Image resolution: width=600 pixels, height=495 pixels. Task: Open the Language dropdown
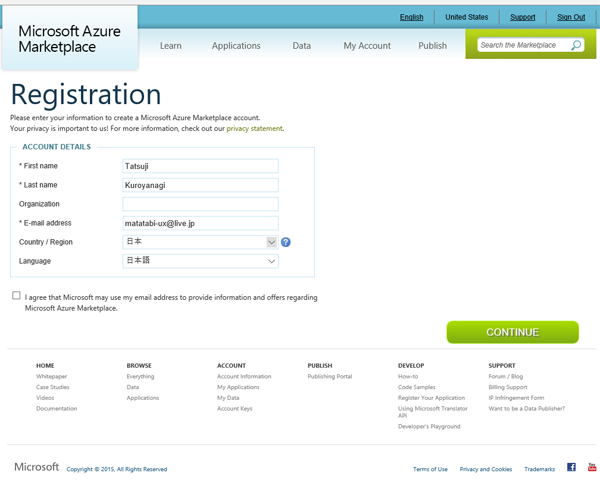pos(201,261)
